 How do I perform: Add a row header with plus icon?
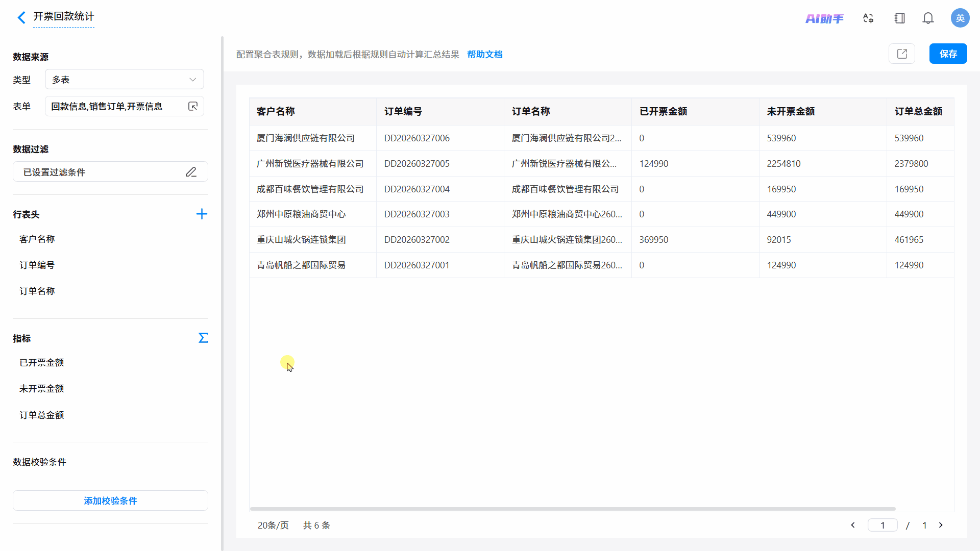(202, 214)
